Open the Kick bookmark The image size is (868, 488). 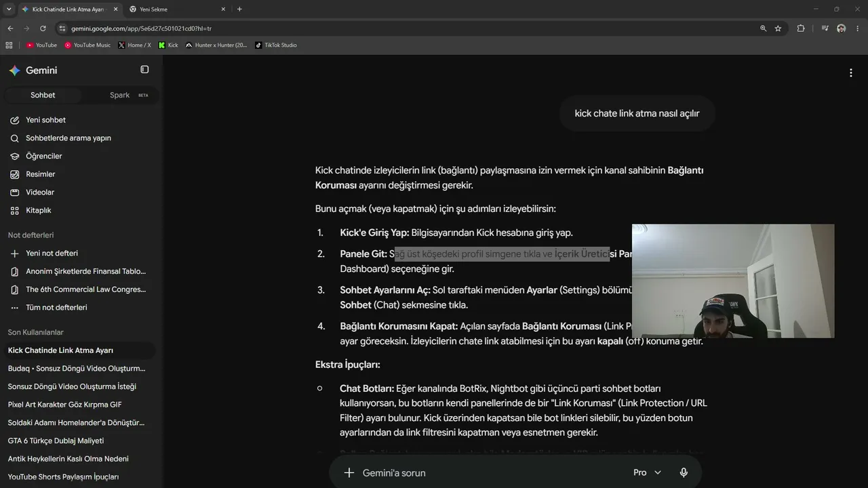point(168,45)
